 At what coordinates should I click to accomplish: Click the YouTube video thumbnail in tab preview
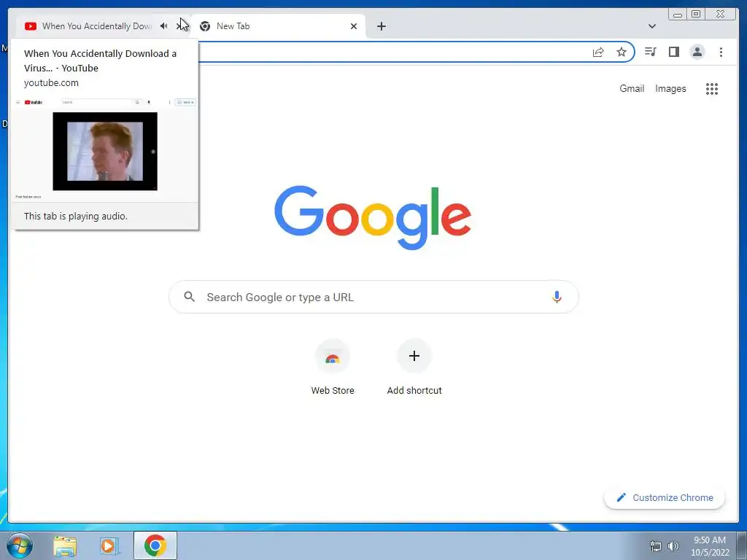[105, 152]
